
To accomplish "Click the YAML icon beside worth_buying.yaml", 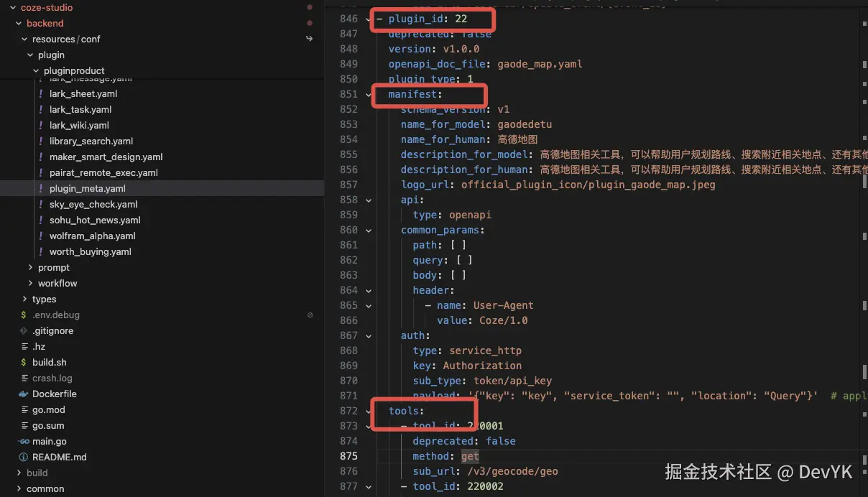I will point(42,252).
